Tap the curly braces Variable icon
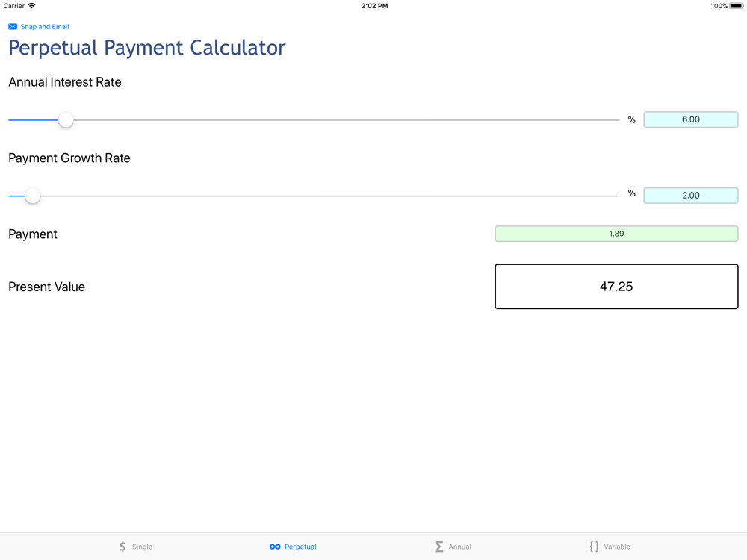The height and width of the screenshot is (560, 747). 594,547
